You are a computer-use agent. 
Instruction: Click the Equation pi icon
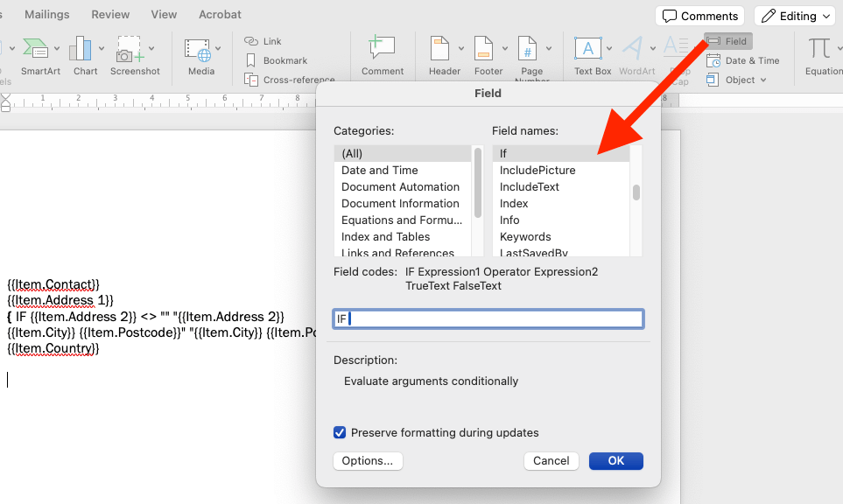tap(819, 49)
